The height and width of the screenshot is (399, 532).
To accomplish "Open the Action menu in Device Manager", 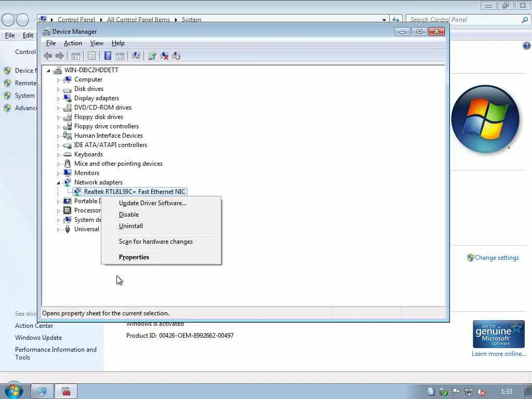I will pos(73,43).
